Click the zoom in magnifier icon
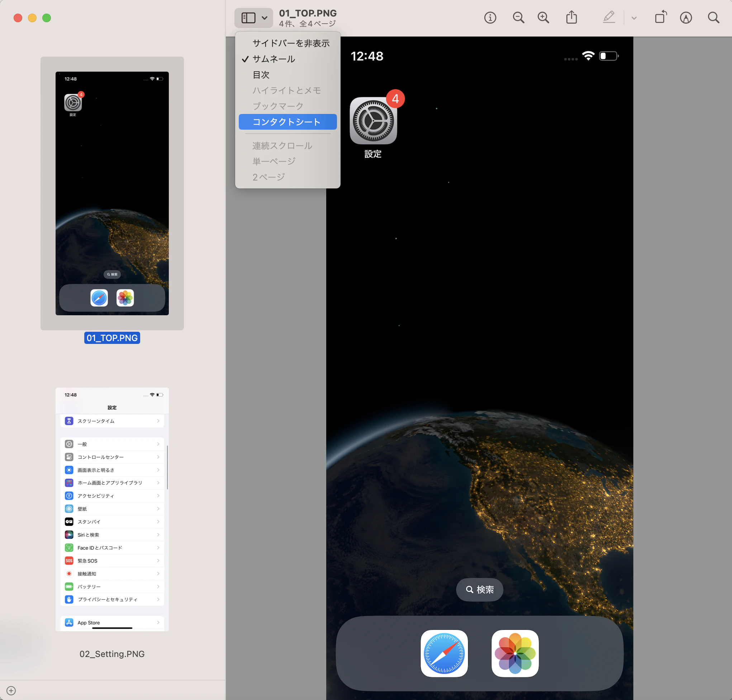The height and width of the screenshot is (700, 732). 543,18
